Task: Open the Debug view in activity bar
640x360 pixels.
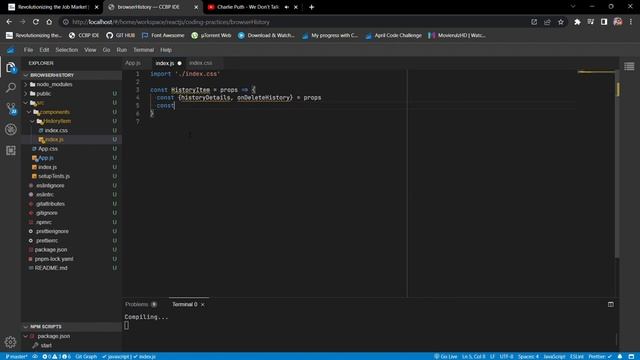Action: 11,129
